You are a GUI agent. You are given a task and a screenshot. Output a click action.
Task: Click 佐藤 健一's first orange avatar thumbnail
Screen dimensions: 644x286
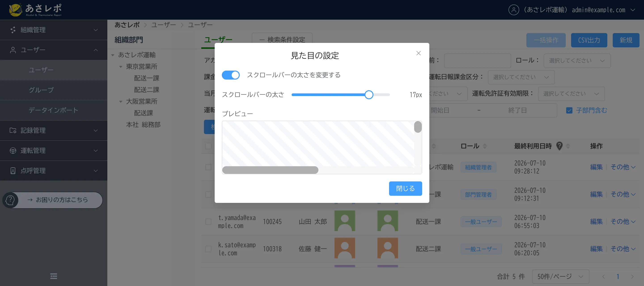click(345, 248)
